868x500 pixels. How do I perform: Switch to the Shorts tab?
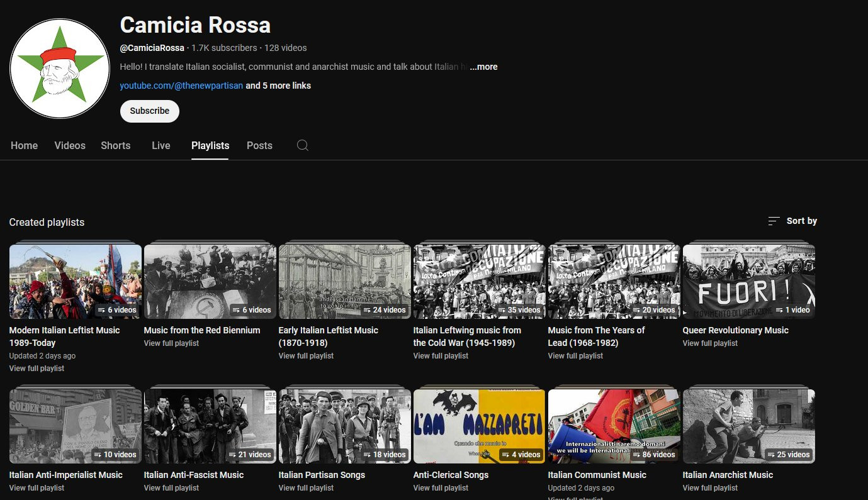[116, 145]
